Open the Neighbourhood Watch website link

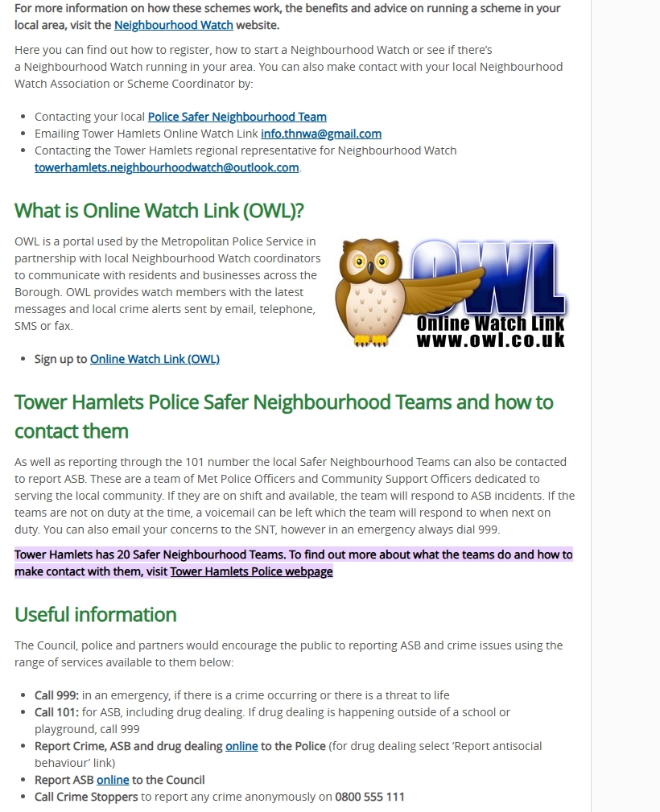point(173,25)
